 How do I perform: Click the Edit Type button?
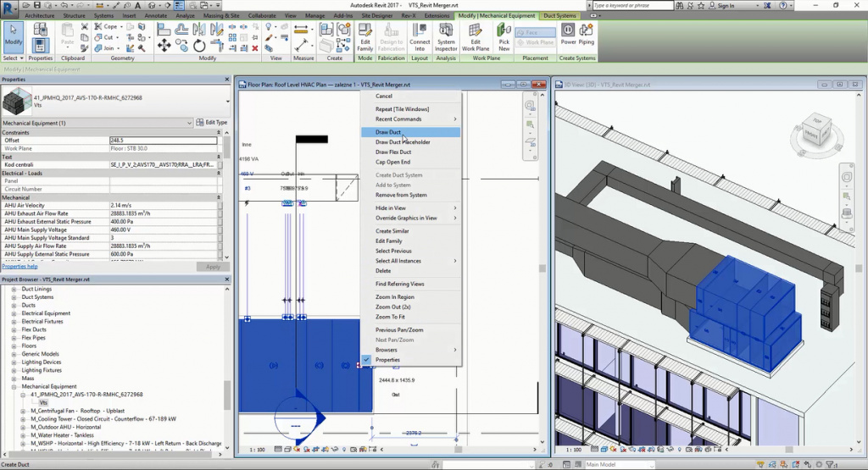[212, 123]
